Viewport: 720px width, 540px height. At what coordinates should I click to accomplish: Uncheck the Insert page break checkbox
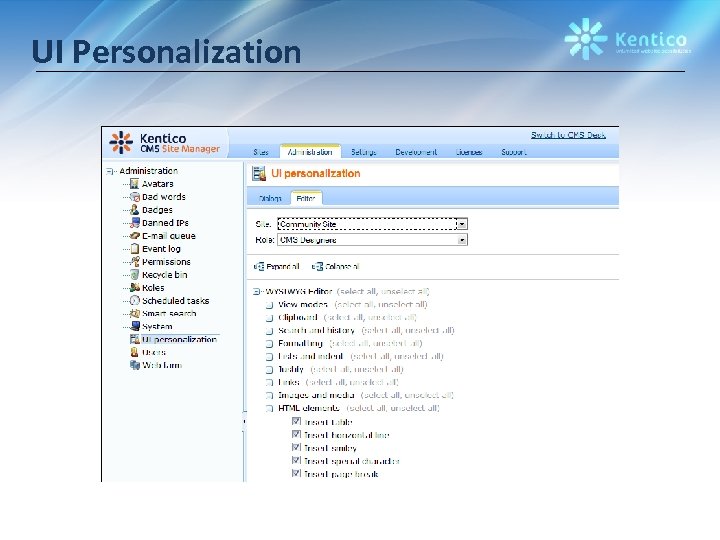[296, 473]
